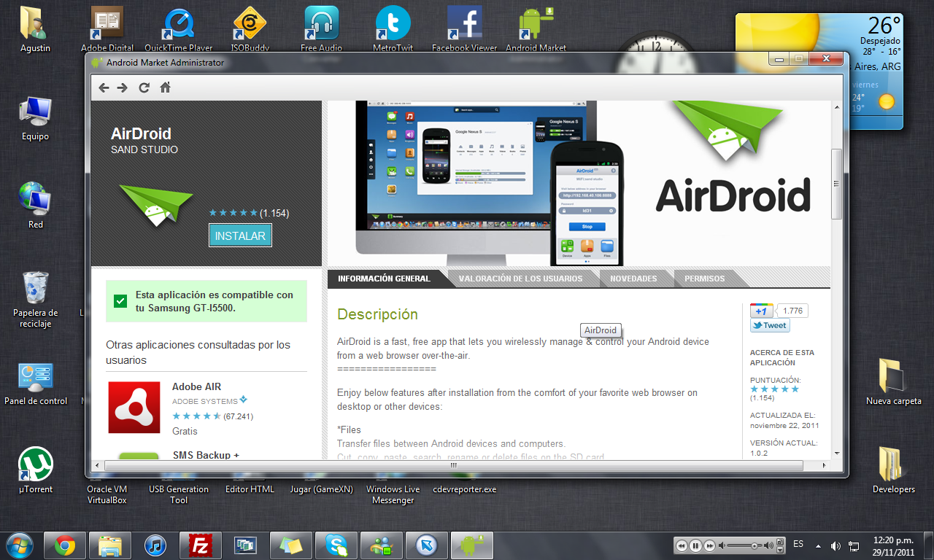
Task: Select the Facebook Viewer desktop shortcut
Action: (x=465, y=29)
